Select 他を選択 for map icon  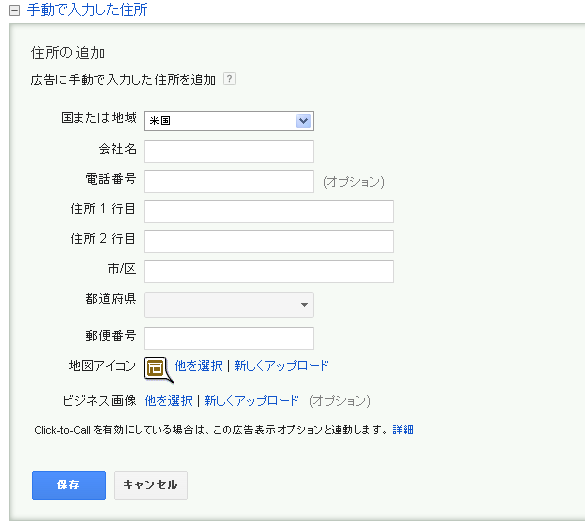coord(198,366)
